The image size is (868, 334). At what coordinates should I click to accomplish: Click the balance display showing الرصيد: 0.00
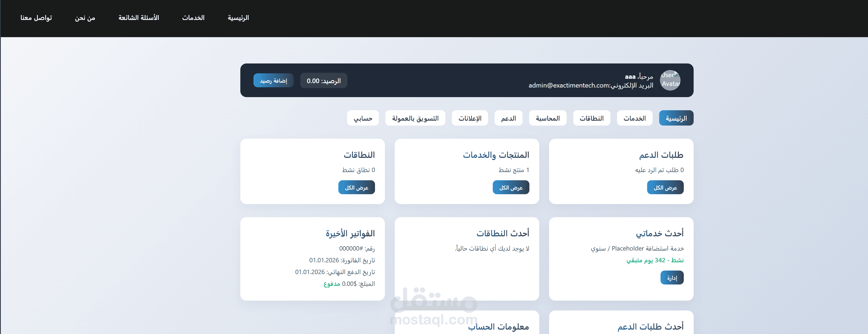(x=324, y=80)
